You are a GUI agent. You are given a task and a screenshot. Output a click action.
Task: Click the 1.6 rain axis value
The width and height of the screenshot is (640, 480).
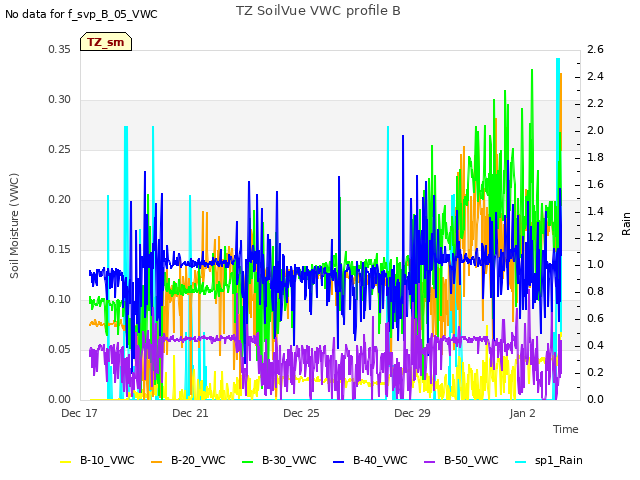(x=595, y=184)
